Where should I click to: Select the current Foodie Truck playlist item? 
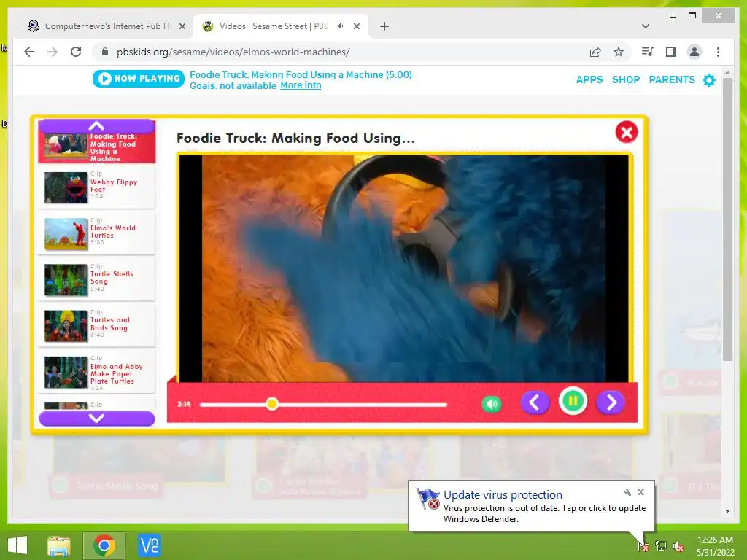point(97,147)
